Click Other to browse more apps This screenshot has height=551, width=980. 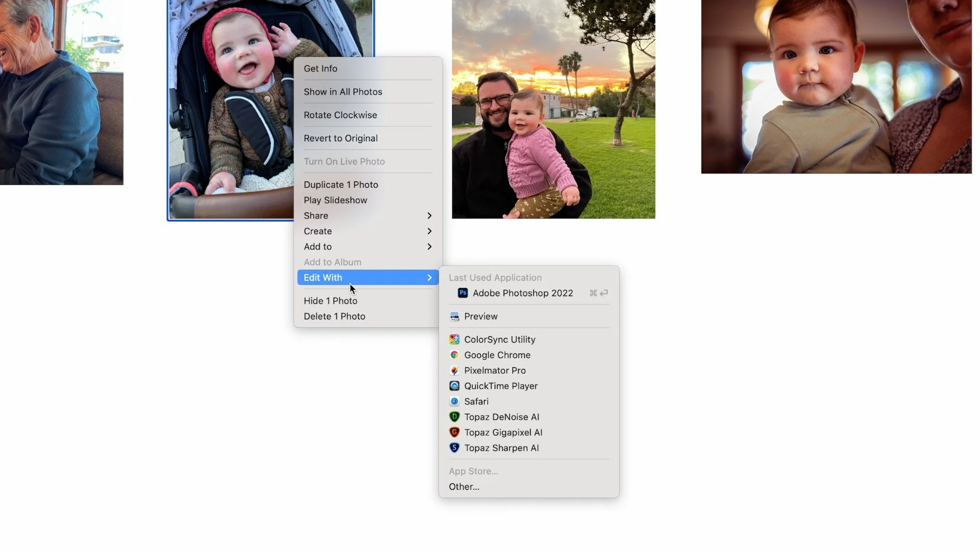tap(463, 486)
